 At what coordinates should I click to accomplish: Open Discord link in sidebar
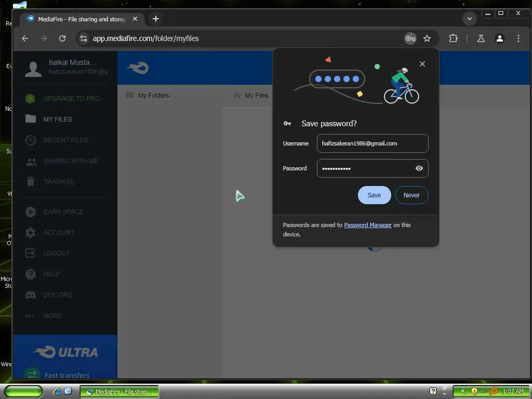[49, 295]
